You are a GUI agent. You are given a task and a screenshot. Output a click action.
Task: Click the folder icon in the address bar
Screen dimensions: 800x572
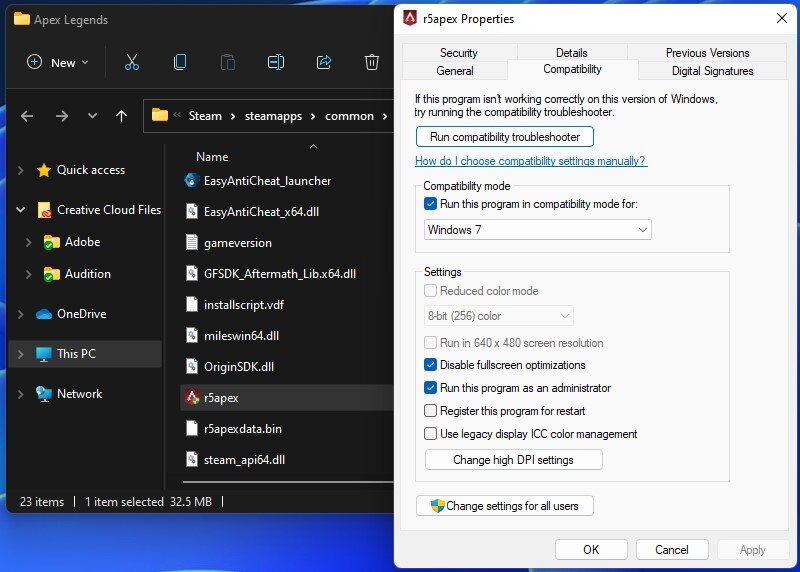(160, 115)
